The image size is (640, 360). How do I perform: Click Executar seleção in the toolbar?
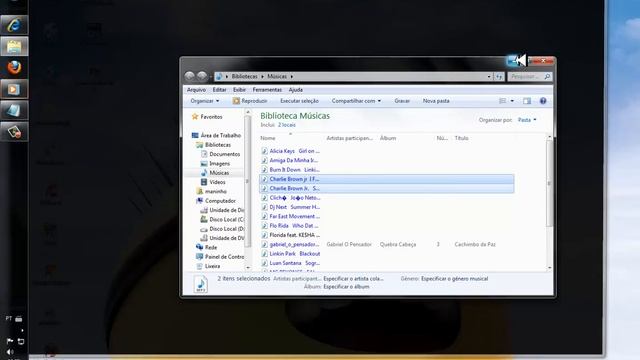[299, 101]
